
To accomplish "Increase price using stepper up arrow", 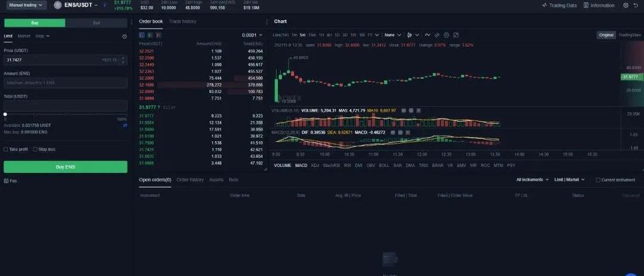I will coord(123,58).
